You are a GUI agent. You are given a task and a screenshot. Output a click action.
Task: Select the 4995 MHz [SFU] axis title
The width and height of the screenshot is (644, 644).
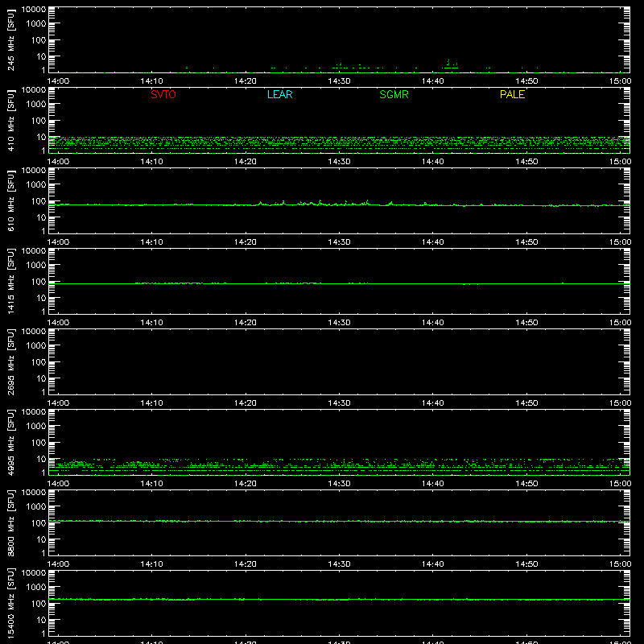pos(10,442)
